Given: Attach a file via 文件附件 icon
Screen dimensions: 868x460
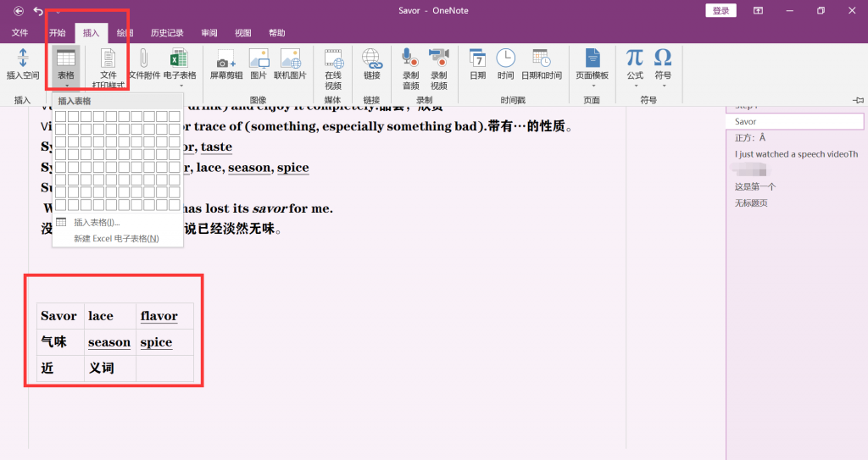Looking at the screenshot, I should pyautogui.click(x=144, y=64).
